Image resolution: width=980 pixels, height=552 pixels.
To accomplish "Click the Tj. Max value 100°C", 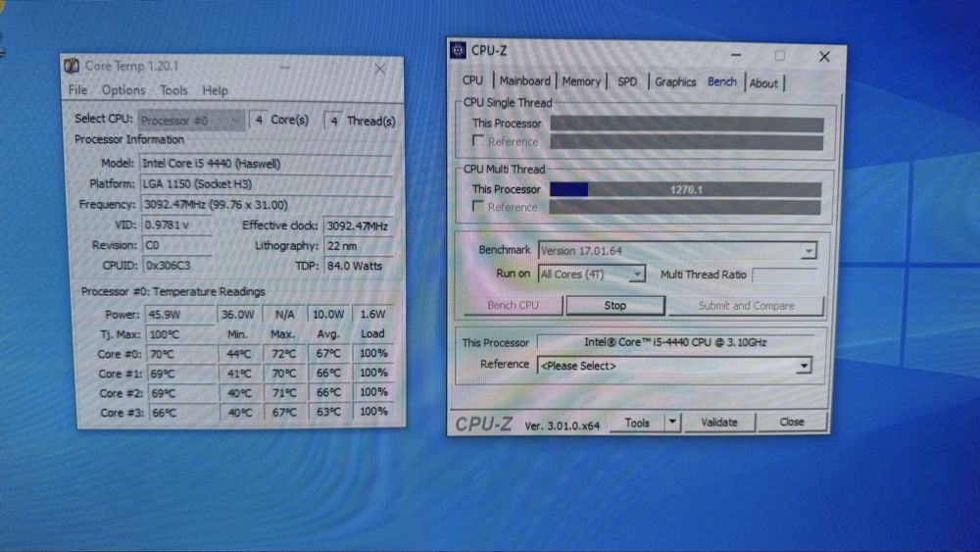I will coord(179,334).
